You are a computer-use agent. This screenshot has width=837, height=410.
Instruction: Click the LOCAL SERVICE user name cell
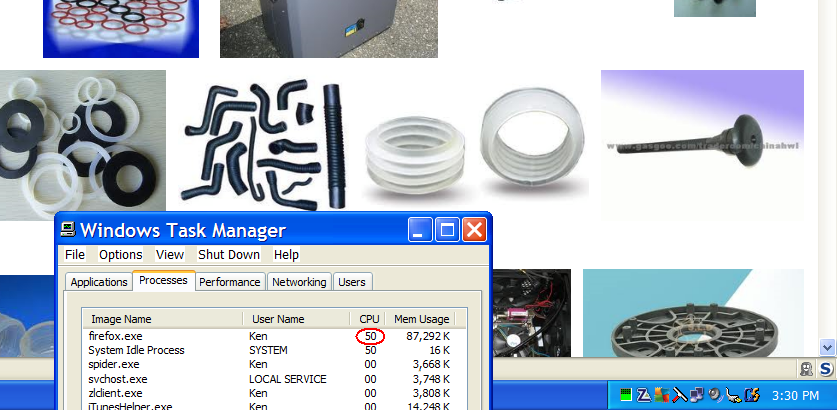click(x=288, y=379)
